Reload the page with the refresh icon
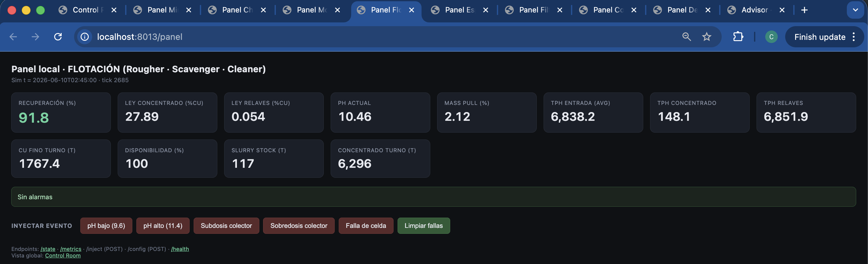This screenshot has width=868, height=264. [x=58, y=37]
